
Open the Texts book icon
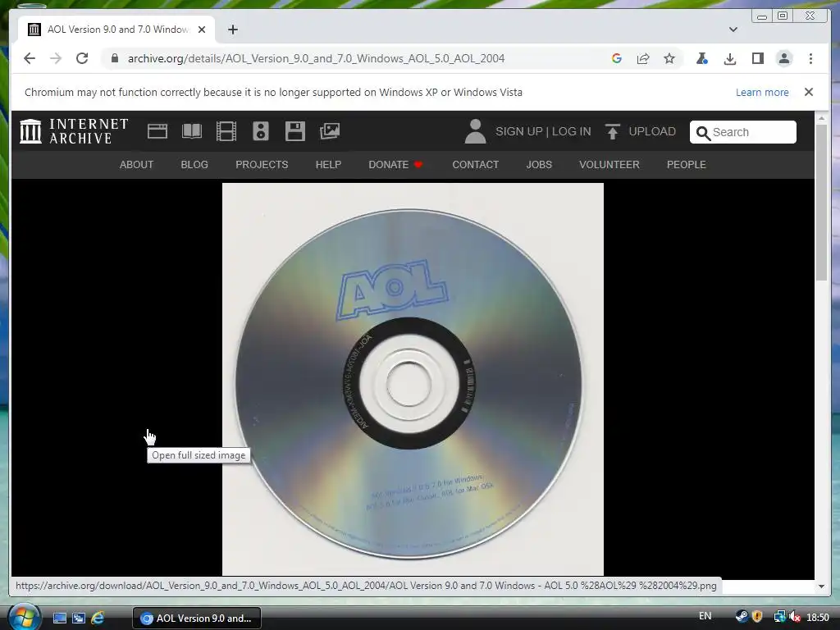192,131
